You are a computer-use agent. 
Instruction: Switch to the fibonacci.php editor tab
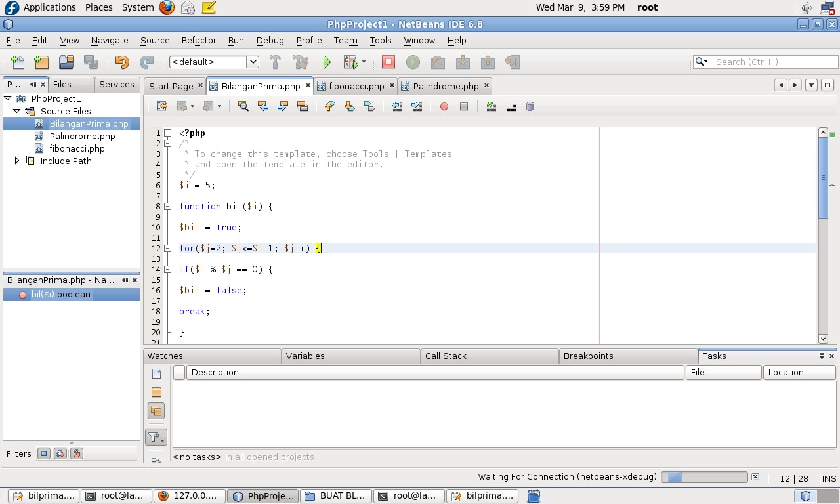click(356, 86)
